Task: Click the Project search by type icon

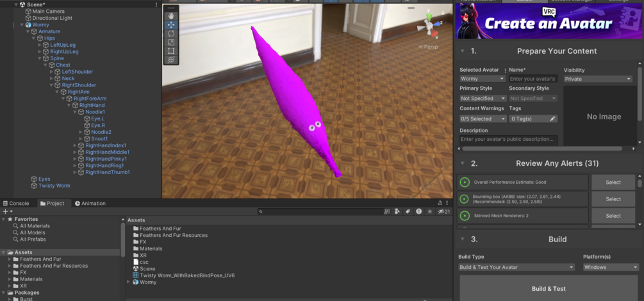Action: coord(397,211)
